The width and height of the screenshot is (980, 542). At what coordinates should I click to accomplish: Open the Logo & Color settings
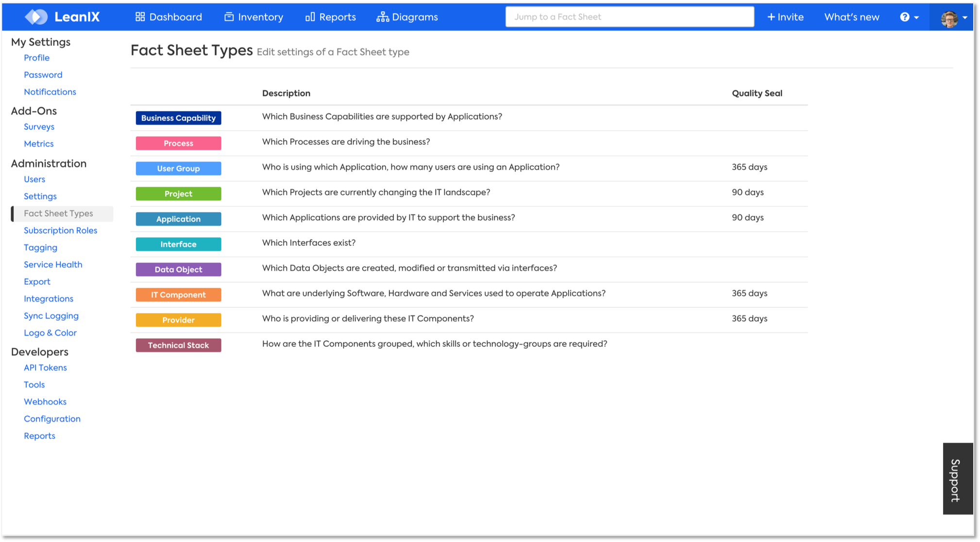pos(50,333)
